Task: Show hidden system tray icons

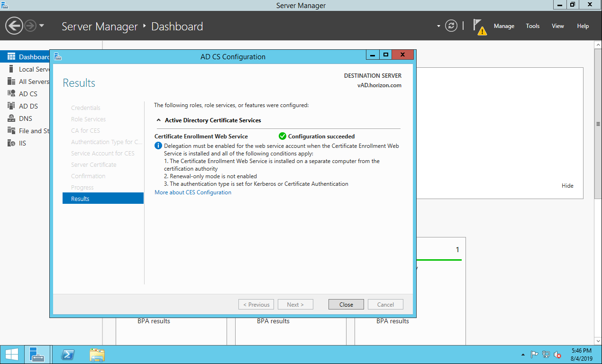Action: coord(523,355)
